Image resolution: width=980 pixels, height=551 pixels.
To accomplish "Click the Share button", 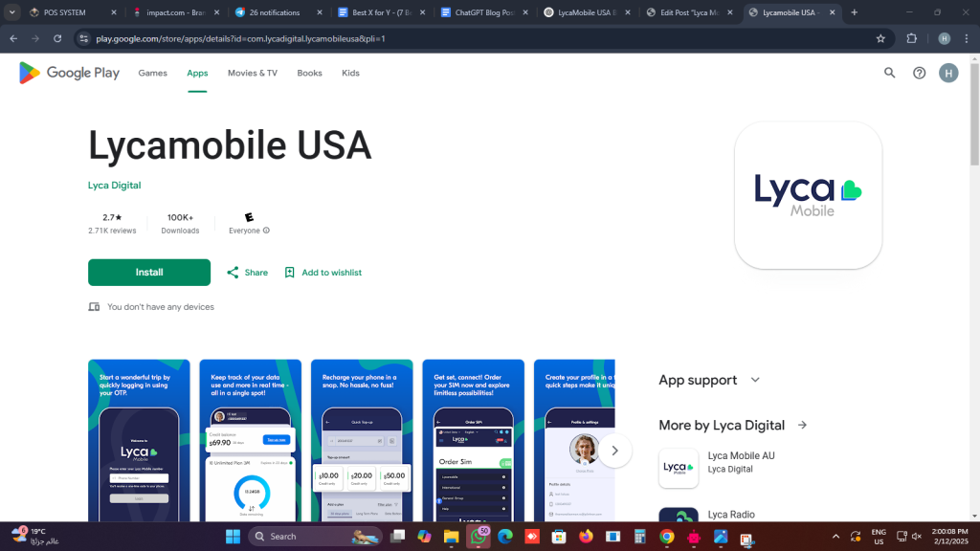I will (248, 273).
